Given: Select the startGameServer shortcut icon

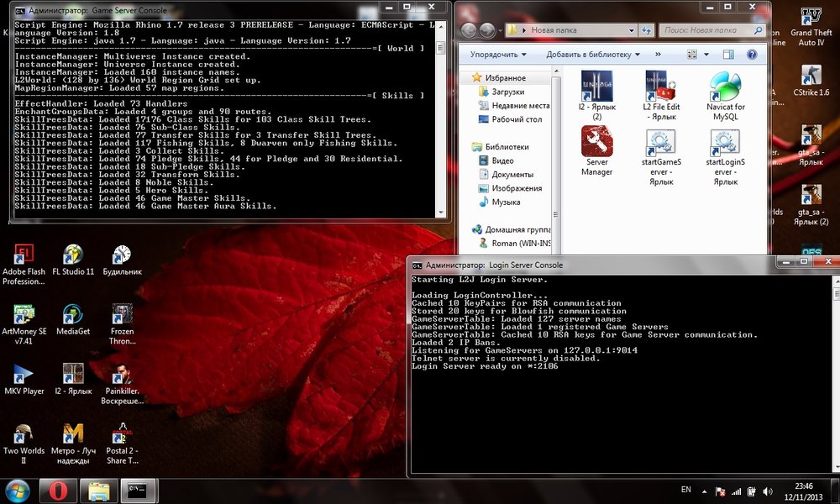Looking at the screenshot, I should [661, 141].
